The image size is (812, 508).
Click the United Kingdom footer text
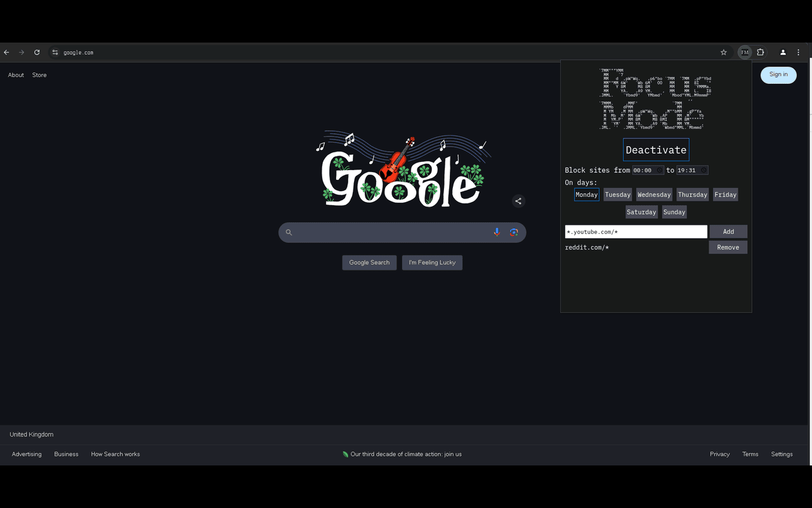click(x=32, y=435)
